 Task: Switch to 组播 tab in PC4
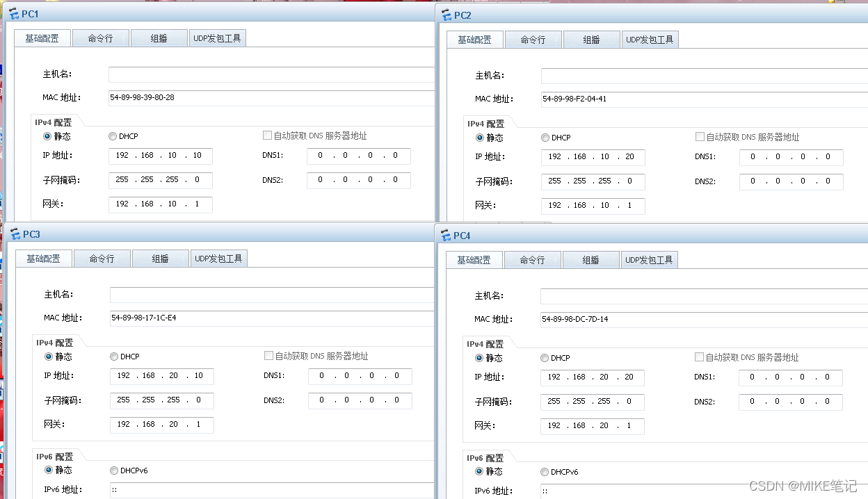tap(590, 260)
